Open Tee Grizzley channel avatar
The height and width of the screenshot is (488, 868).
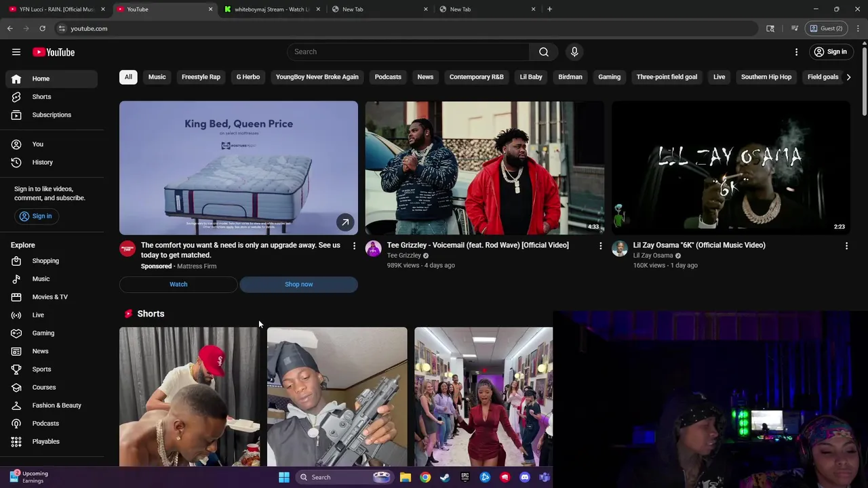[x=374, y=249]
